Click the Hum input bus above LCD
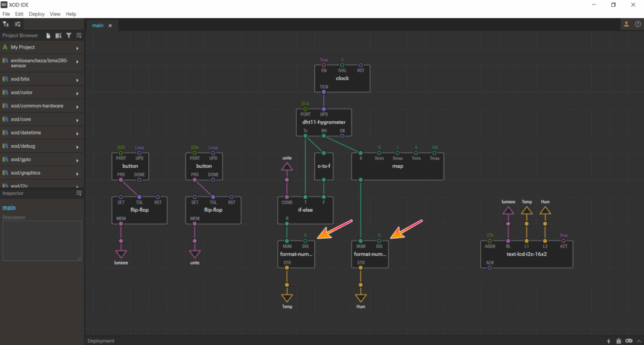644x345 pixels. pyautogui.click(x=545, y=211)
